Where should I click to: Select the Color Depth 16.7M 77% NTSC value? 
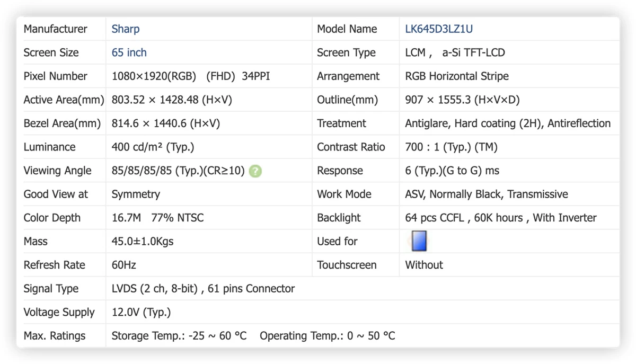click(x=157, y=218)
